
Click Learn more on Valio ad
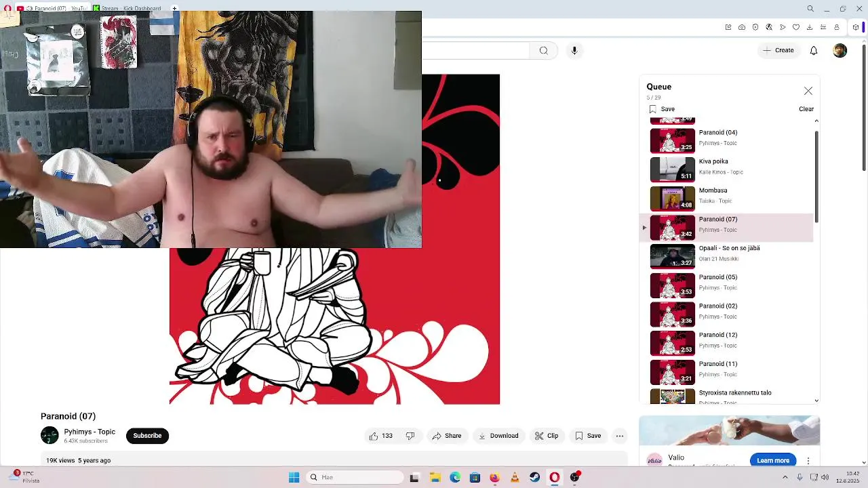[x=773, y=460]
